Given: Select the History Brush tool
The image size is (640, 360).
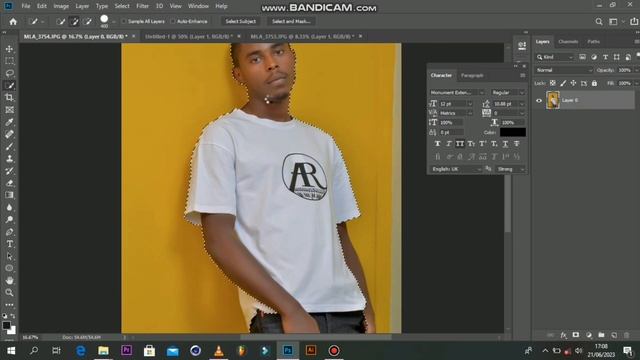Looking at the screenshot, I should point(9,171).
